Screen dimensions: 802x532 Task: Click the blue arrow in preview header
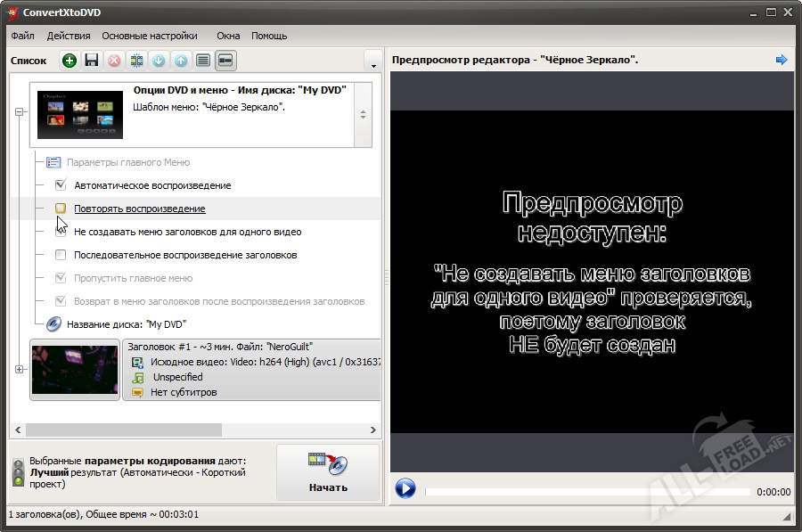point(782,60)
